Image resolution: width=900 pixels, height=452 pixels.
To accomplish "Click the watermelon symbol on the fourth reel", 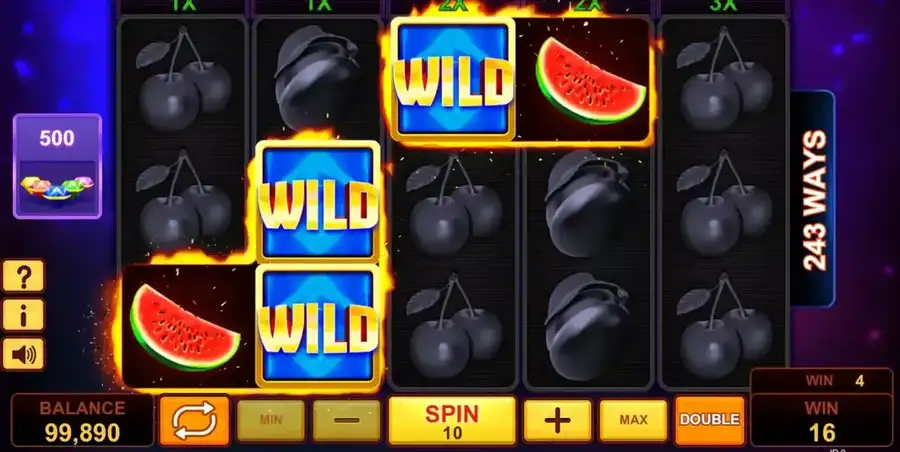I will coord(589,80).
